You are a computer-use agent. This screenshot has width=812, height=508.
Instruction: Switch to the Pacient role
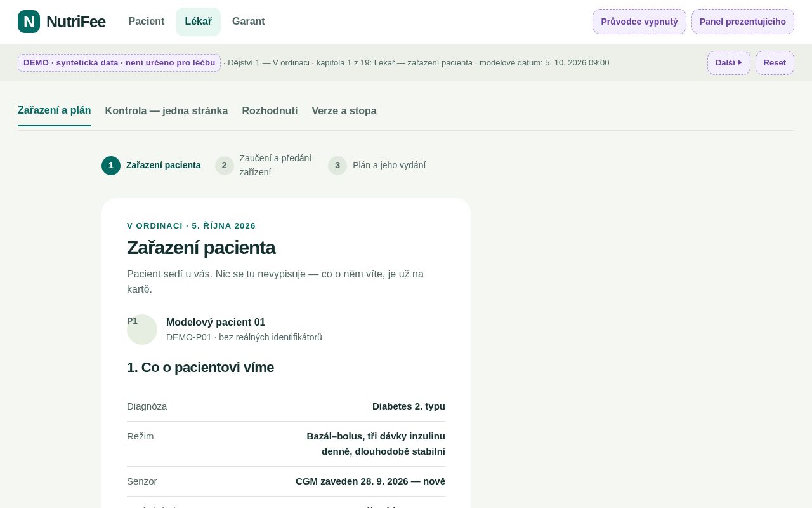click(x=147, y=22)
